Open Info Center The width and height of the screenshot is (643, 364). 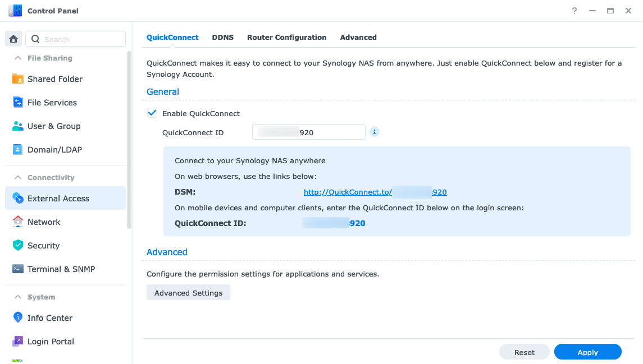click(x=49, y=318)
